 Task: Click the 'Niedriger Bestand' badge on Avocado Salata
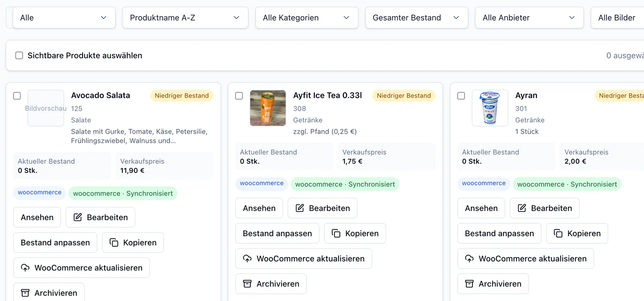pyautogui.click(x=182, y=95)
